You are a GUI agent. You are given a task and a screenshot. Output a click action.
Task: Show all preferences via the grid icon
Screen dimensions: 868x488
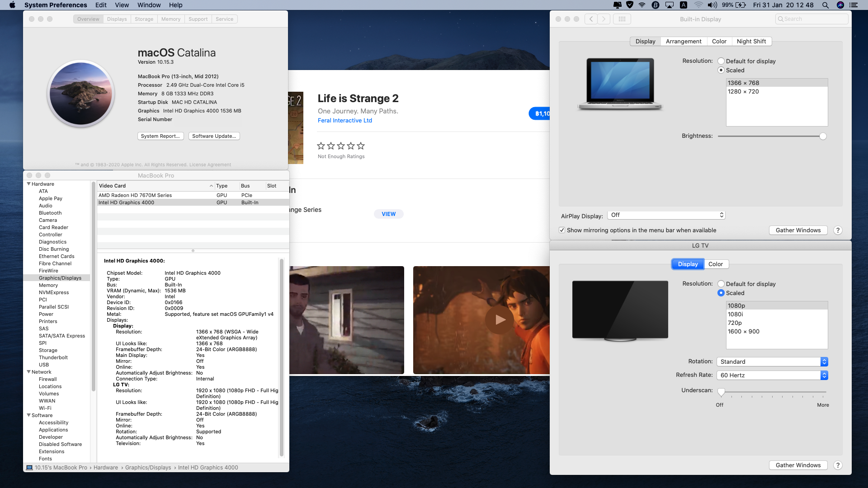622,19
